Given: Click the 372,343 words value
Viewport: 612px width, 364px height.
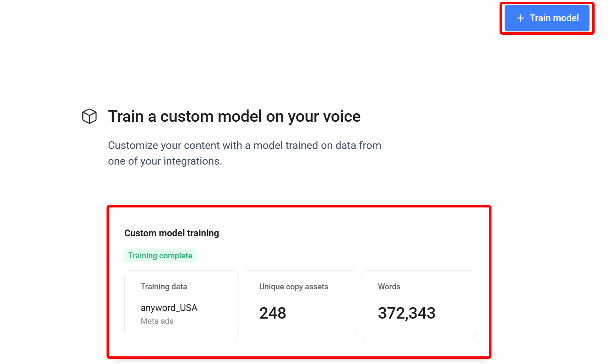Looking at the screenshot, I should (x=407, y=313).
